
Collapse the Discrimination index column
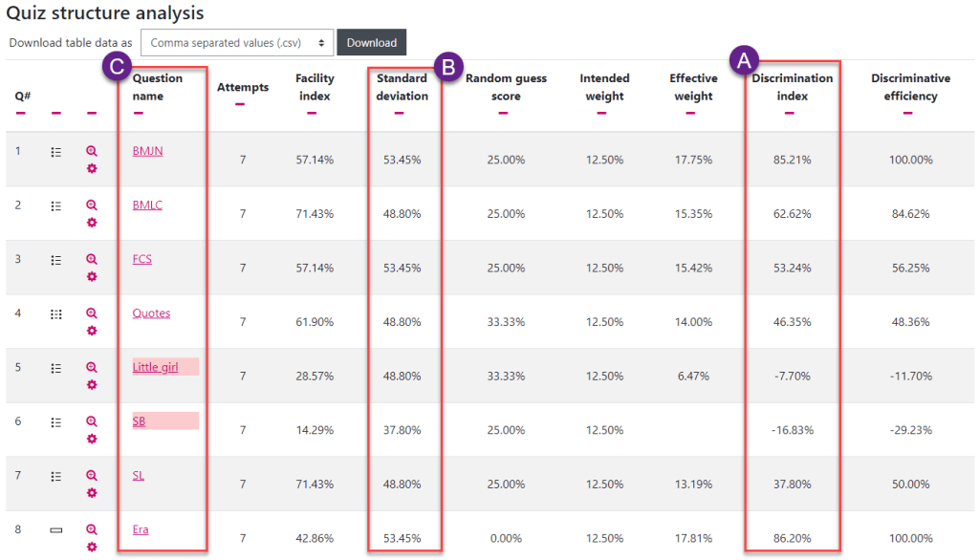click(x=789, y=113)
